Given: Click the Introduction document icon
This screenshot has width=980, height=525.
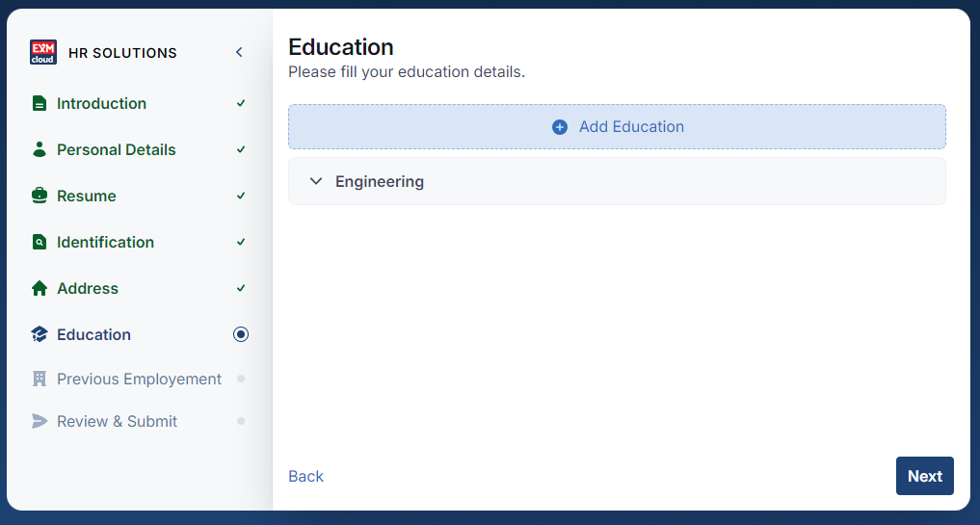Looking at the screenshot, I should 40,103.
